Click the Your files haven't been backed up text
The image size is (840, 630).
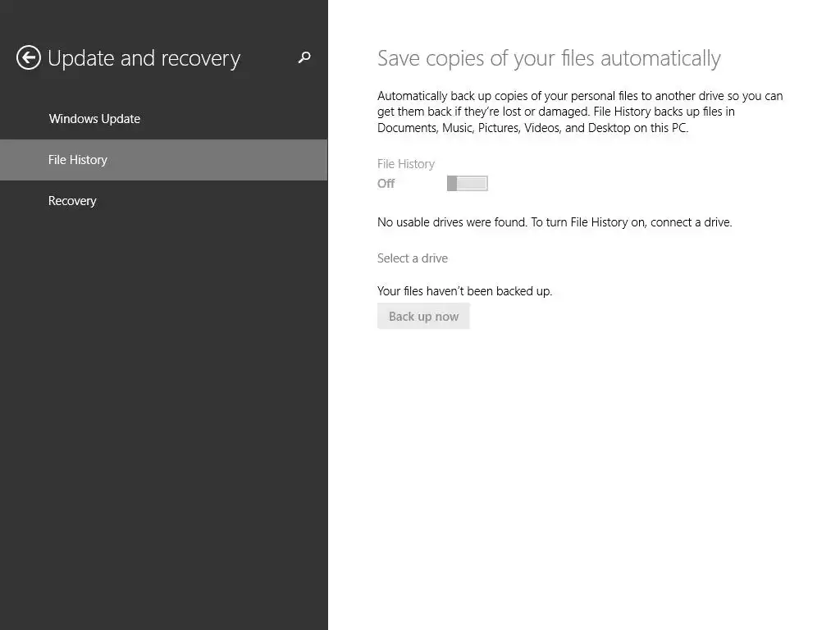[464, 291]
